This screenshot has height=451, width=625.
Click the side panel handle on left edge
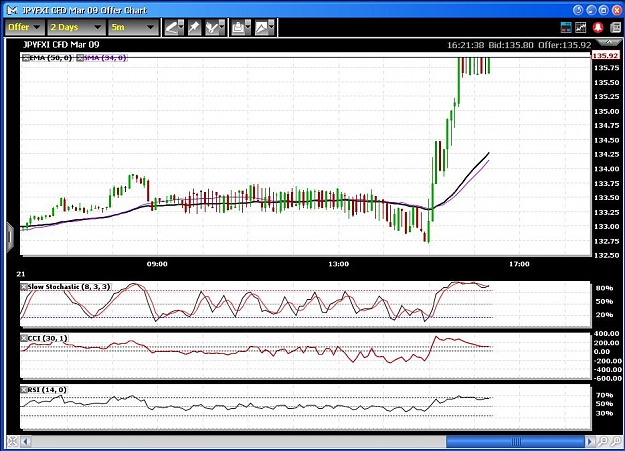pos(10,237)
